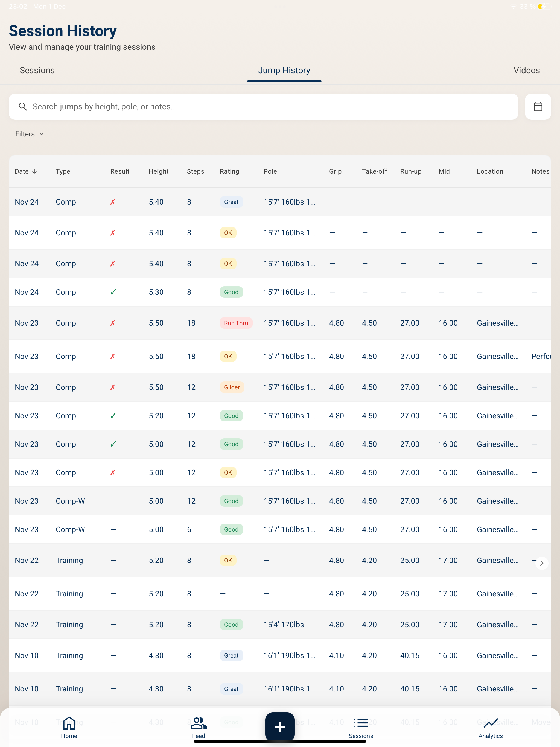Viewport: 560px width, 747px height.
Task: Tap the 15'4' 170lbs pole cell
Action: (x=283, y=625)
